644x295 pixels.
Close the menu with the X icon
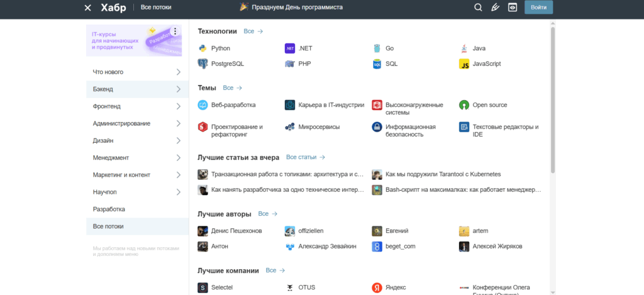(x=87, y=8)
